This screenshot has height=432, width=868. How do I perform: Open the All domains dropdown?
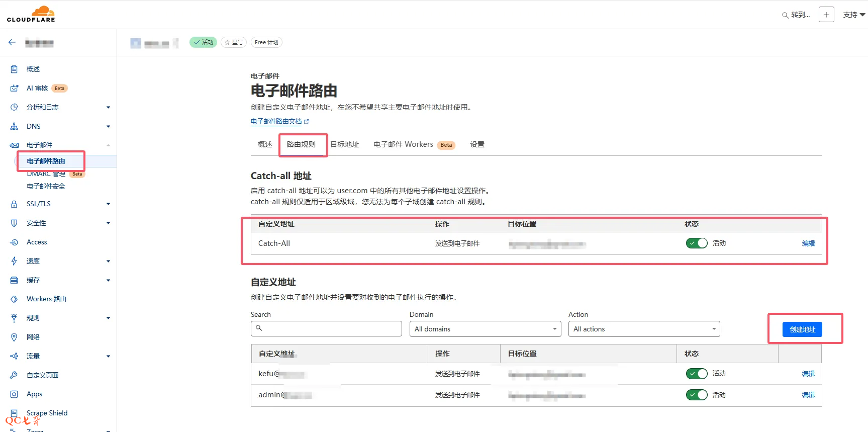[485, 329]
